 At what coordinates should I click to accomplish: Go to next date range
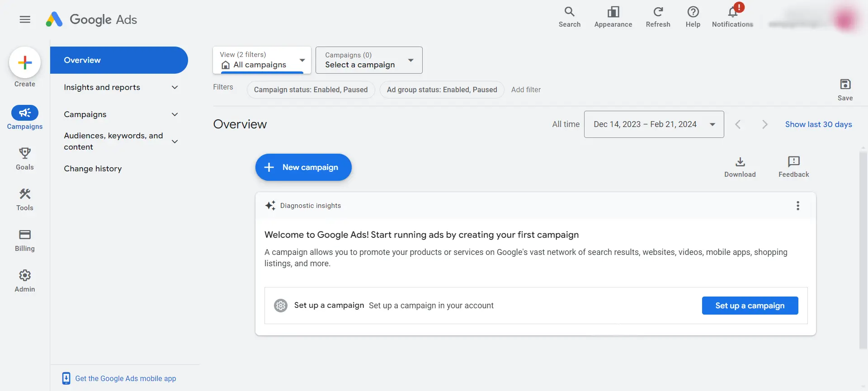(x=764, y=124)
